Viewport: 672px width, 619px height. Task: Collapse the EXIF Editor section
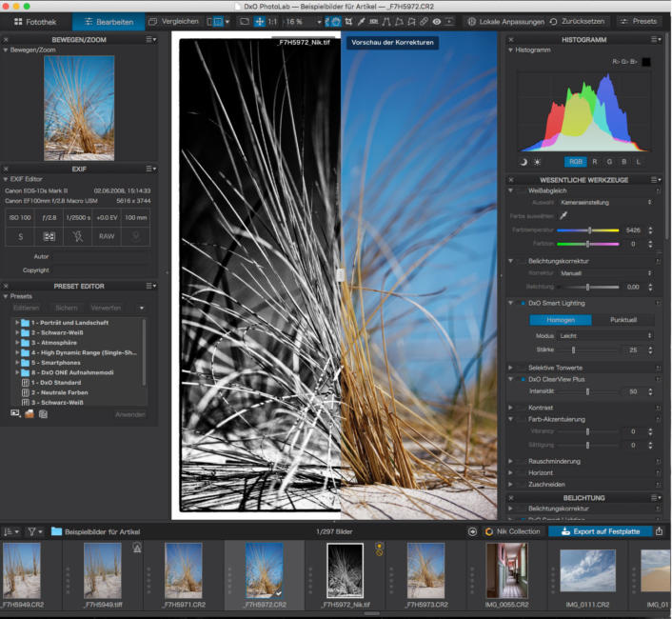click(x=6, y=179)
